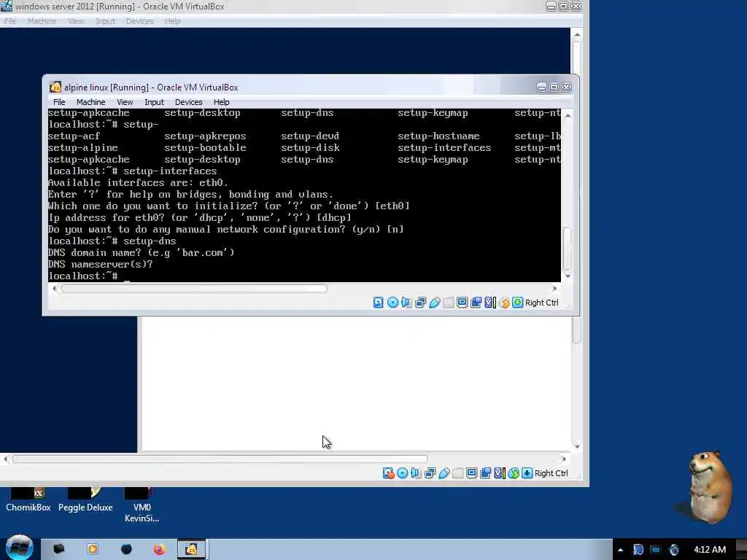Click V virtualization icon in windows server 2012 status bar
The width and height of the screenshot is (747, 560).
(499, 472)
